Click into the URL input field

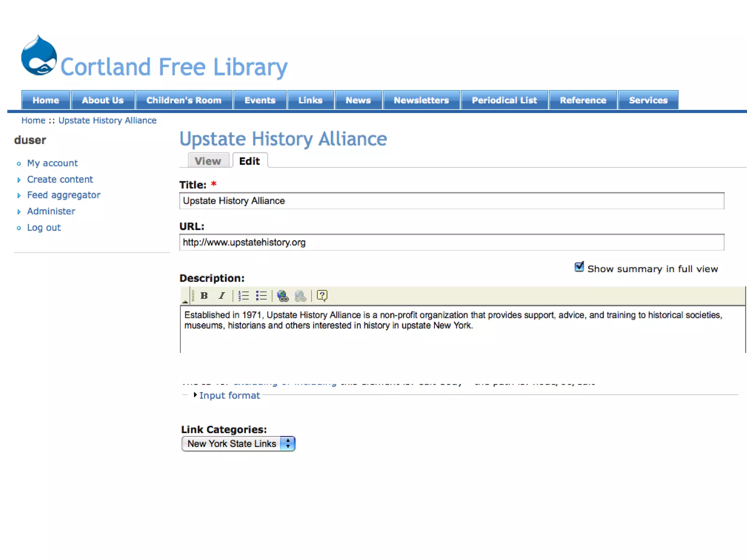point(452,242)
